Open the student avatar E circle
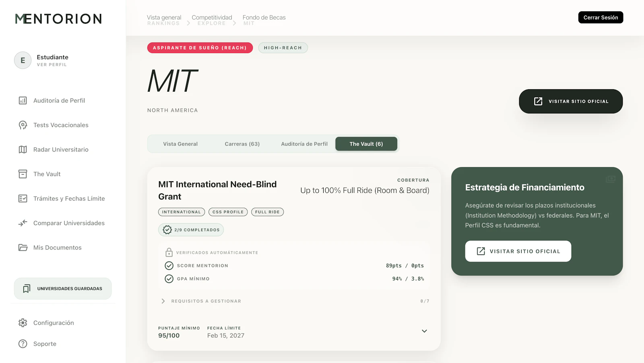Image resolution: width=644 pixels, height=363 pixels. click(x=23, y=60)
